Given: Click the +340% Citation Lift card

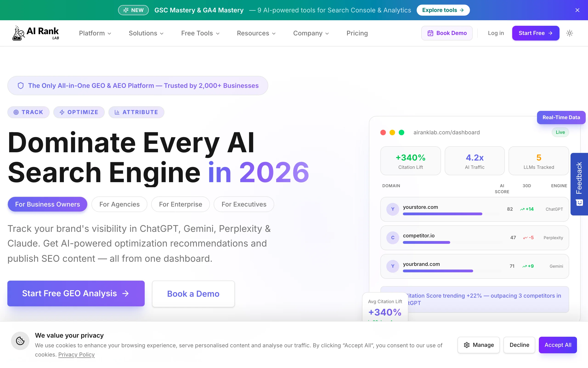Looking at the screenshot, I should [x=410, y=161].
